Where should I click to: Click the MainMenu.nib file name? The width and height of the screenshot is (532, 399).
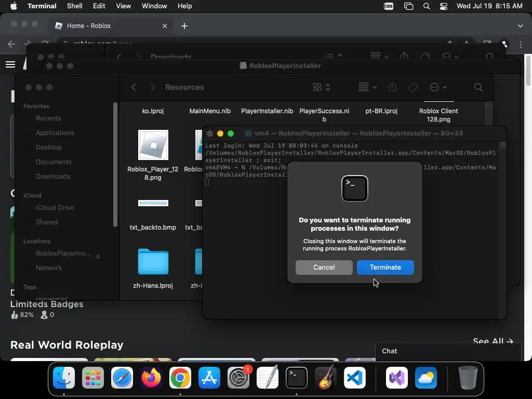pyautogui.click(x=210, y=111)
